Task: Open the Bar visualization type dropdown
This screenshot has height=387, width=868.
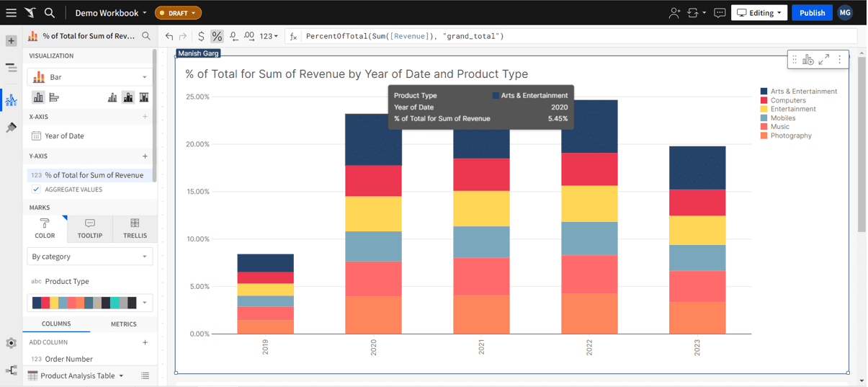Action: pos(90,77)
